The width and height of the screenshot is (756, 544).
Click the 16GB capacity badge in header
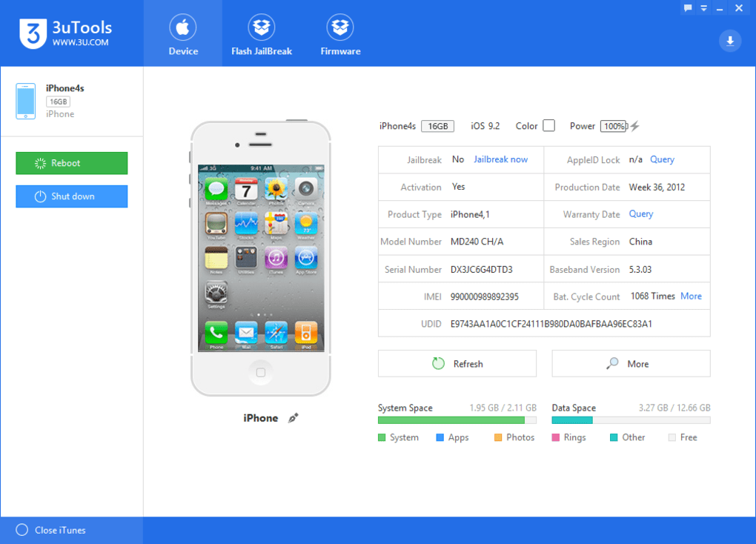point(438,126)
